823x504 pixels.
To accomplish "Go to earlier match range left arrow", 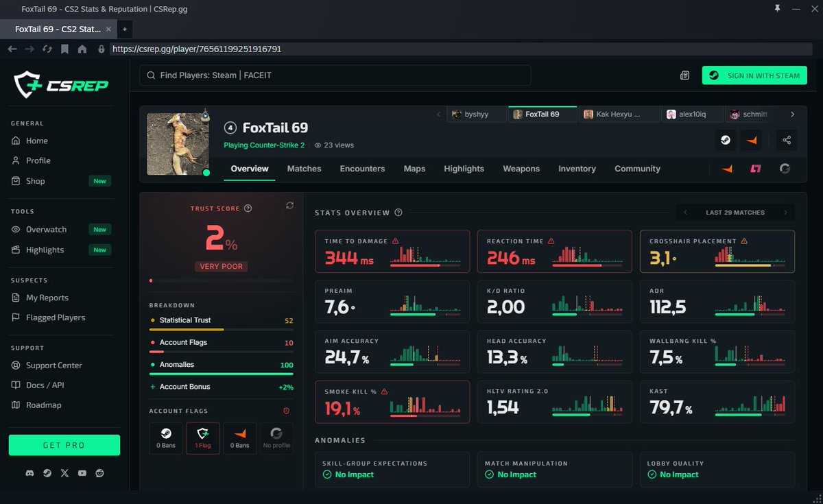I will pyautogui.click(x=684, y=213).
